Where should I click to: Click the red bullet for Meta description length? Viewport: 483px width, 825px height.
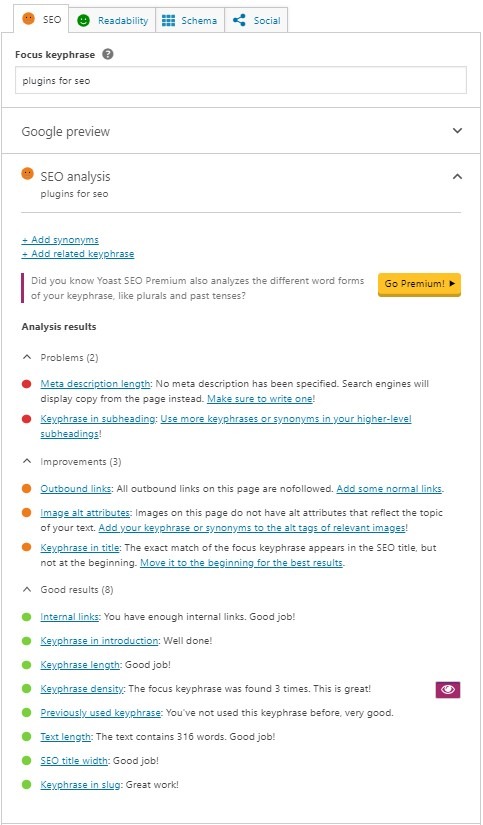point(27,384)
